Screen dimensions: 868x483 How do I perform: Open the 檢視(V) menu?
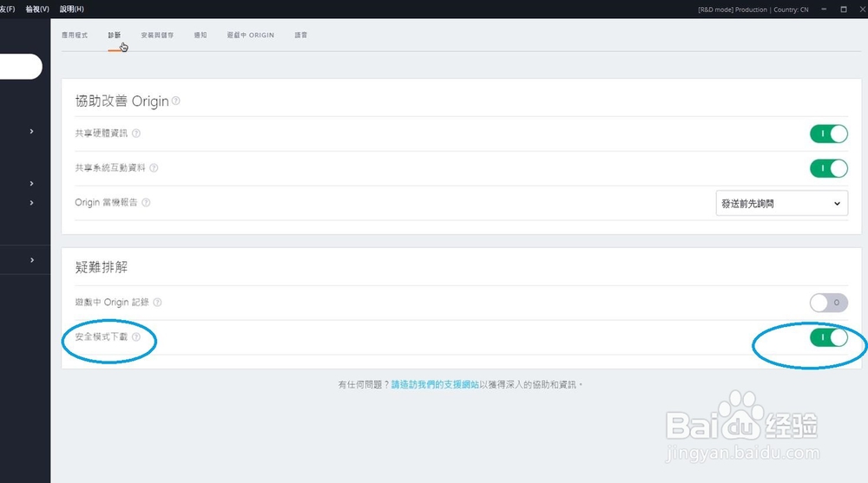pos(37,9)
